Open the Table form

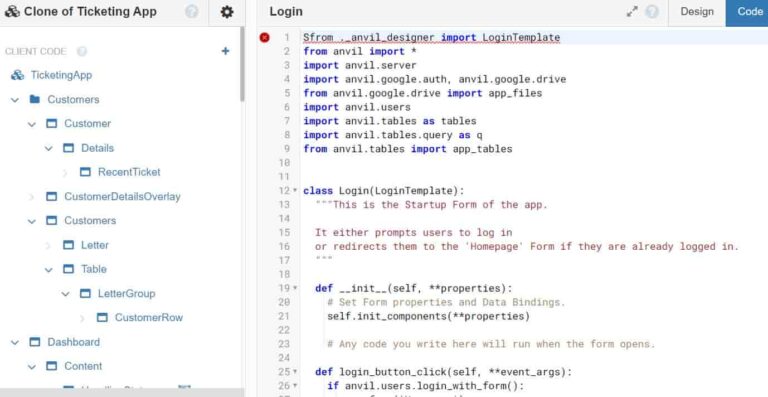(94, 269)
